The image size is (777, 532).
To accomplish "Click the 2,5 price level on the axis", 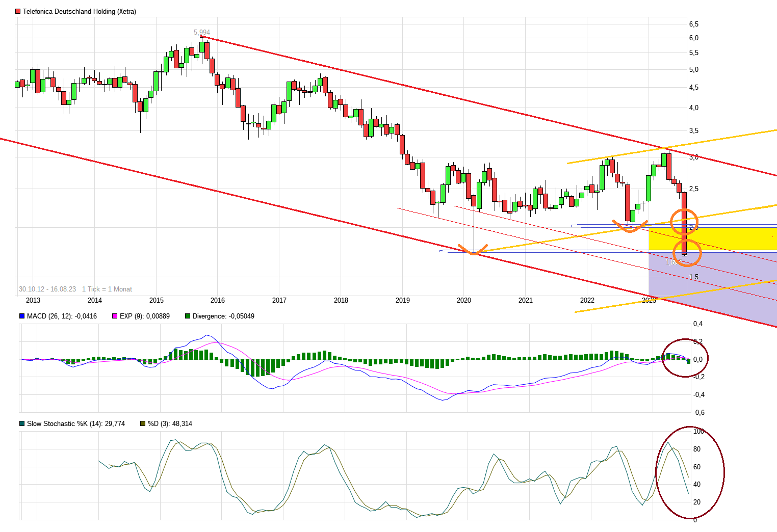I will pyautogui.click(x=694, y=188).
